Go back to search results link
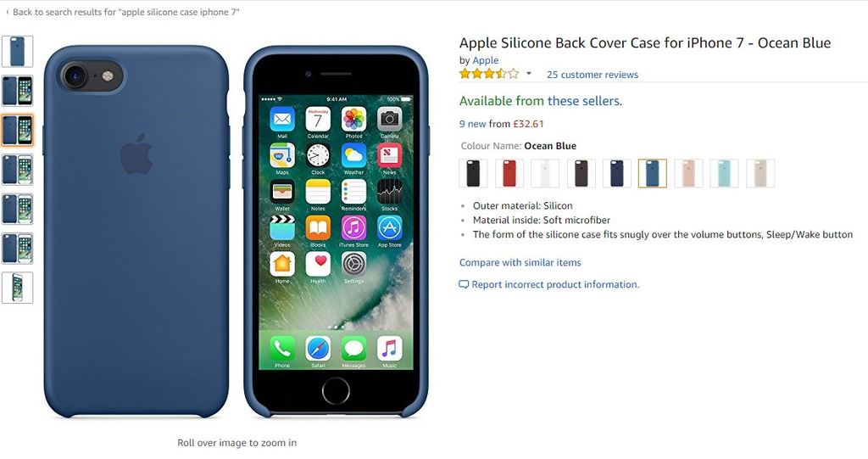The width and height of the screenshot is (868, 459). (126, 12)
